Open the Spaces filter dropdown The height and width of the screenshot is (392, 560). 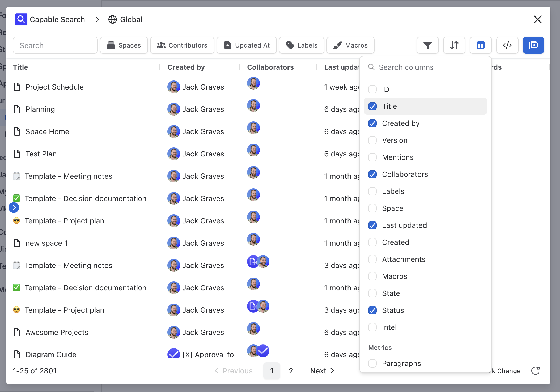click(124, 45)
